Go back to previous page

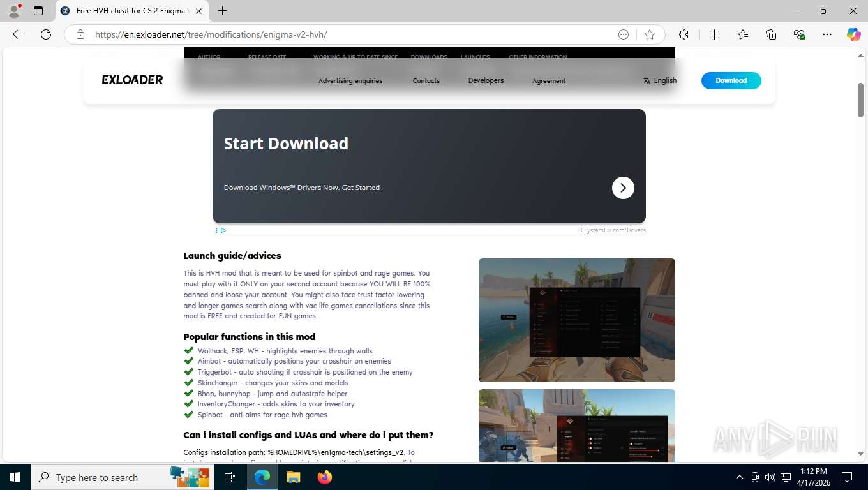pos(18,34)
